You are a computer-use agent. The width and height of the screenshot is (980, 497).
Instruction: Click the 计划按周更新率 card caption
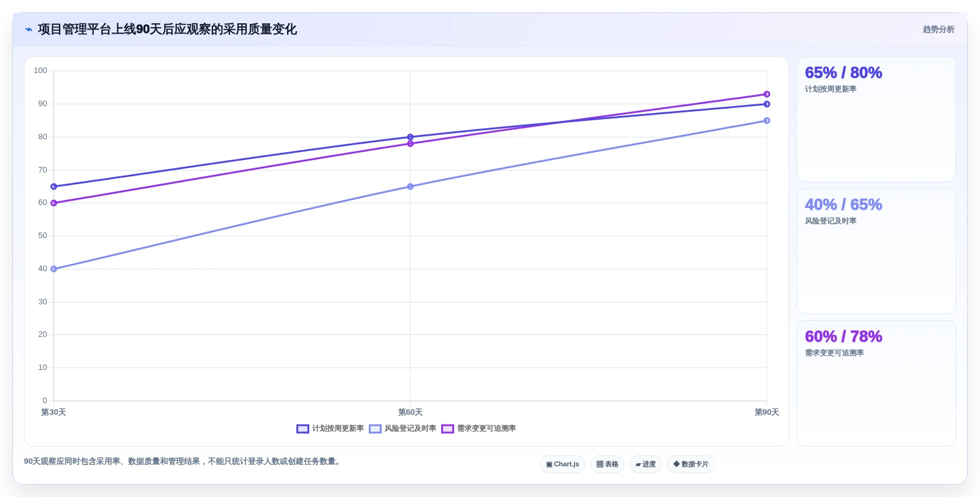(831, 89)
